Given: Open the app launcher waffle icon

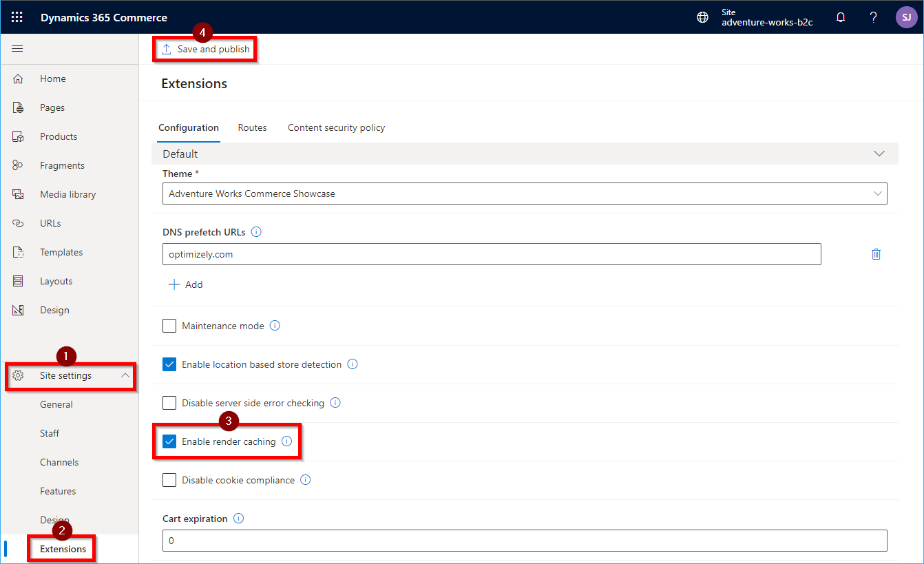Looking at the screenshot, I should (17, 17).
